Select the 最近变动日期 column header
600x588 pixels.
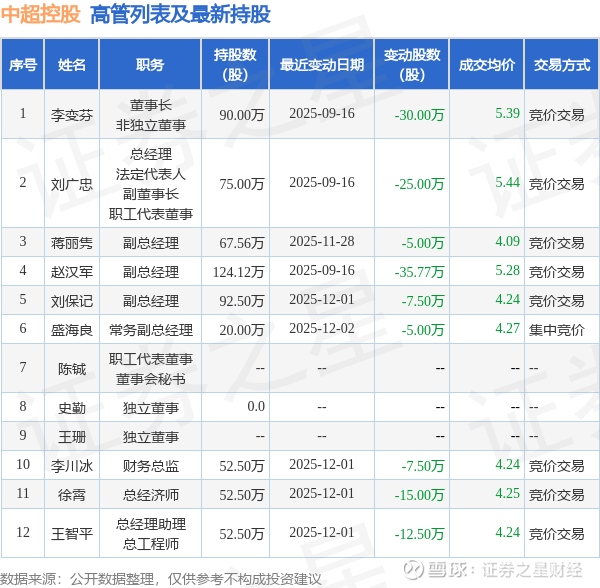pyautogui.click(x=322, y=64)
